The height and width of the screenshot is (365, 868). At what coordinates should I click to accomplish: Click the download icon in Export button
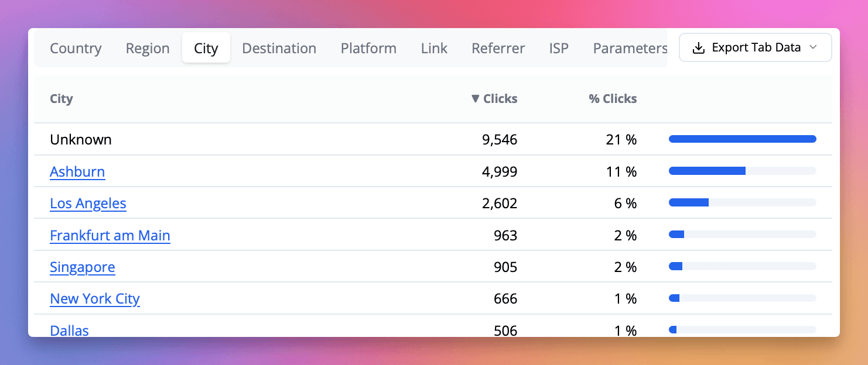(x=698, y=48)
